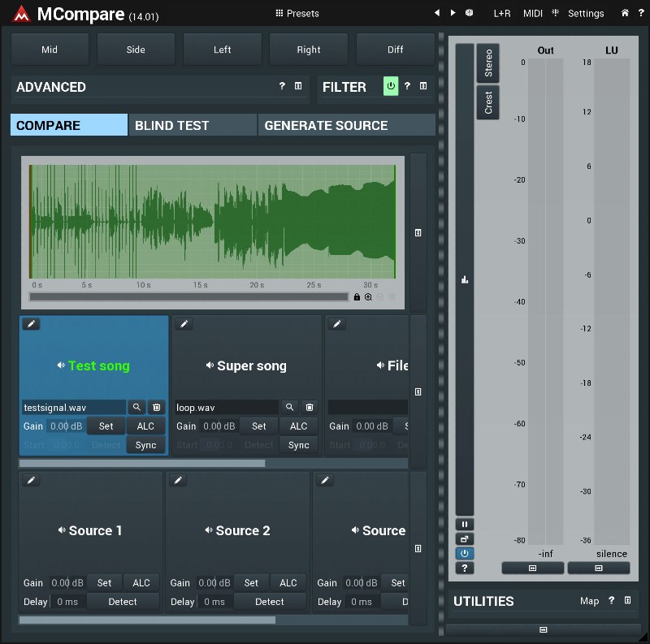Viewport: 650px width, 644px height.
Task: Click the pencil icon on Source 1 slot
Action: [31, 481]
